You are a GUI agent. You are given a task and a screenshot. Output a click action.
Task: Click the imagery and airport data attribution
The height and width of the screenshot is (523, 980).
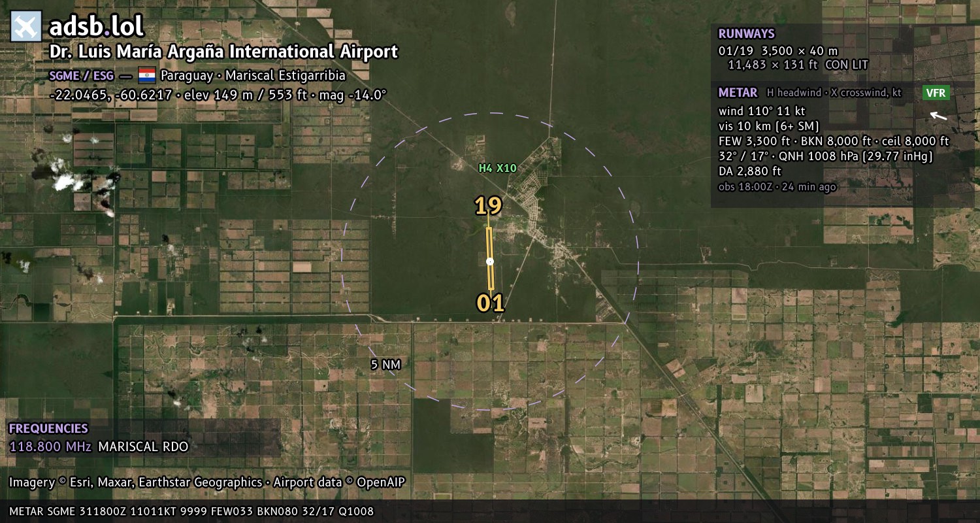pos(207,482)
